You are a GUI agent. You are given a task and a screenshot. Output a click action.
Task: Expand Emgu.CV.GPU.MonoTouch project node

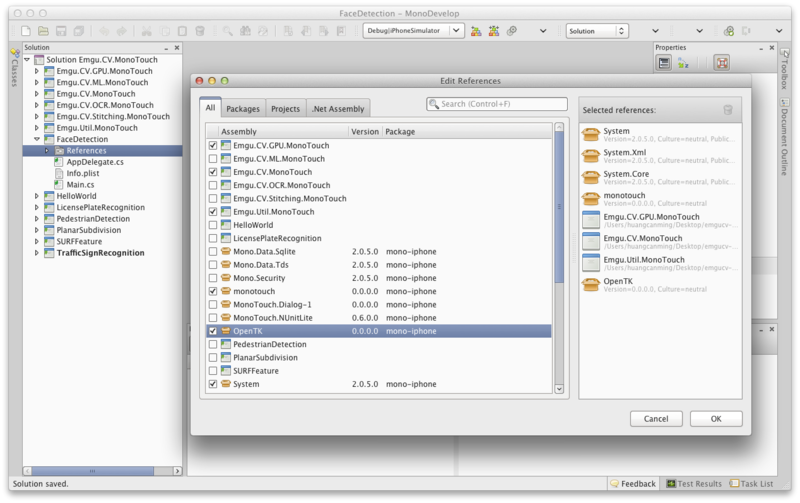(37, 71)
